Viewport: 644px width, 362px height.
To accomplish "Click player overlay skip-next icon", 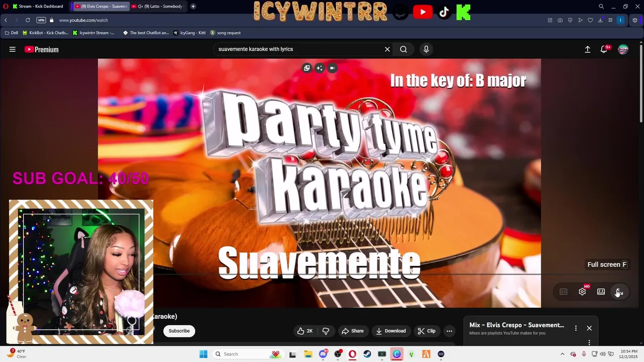I will click(x=332, y=68).
